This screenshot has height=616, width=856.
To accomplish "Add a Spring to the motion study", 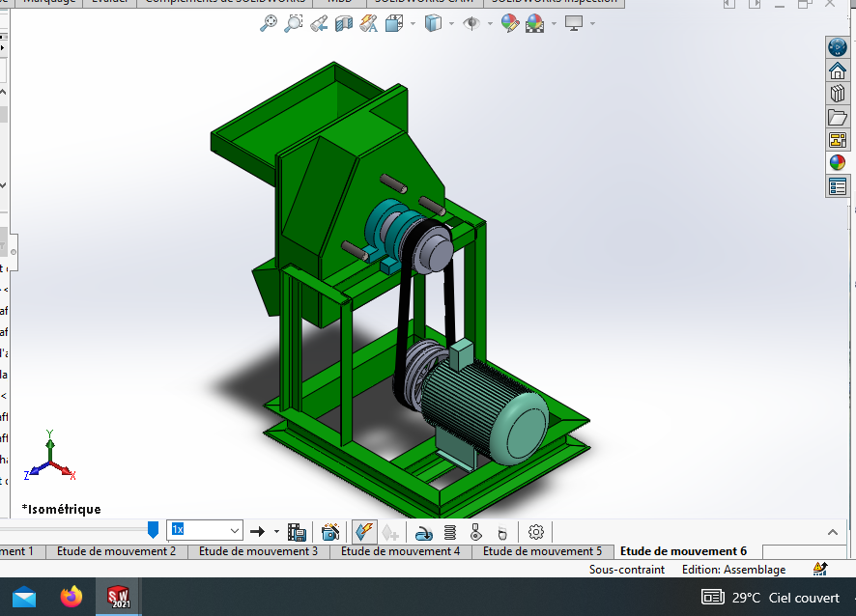I will 451,531.
